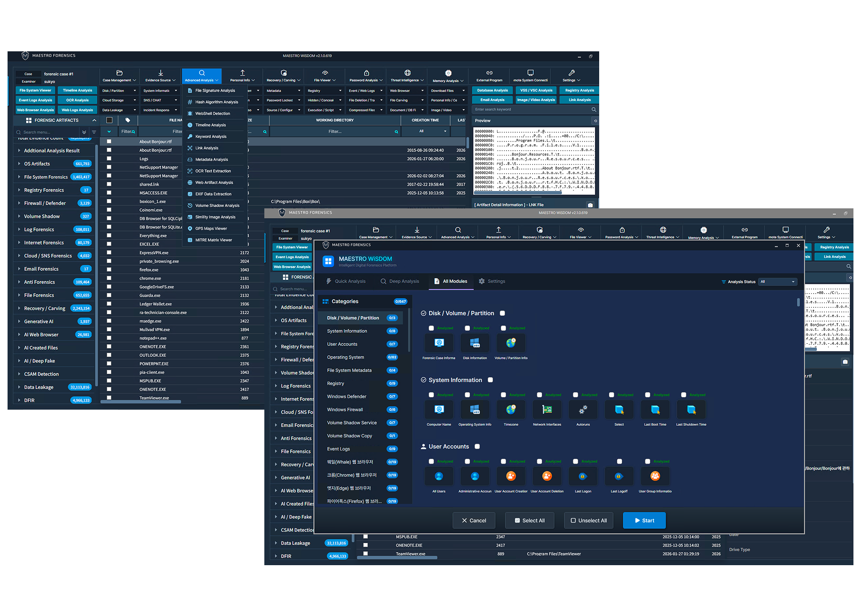Click the Forensic Case Information module icon
This screenshot has width=861, height=616.
coord(439,343)
